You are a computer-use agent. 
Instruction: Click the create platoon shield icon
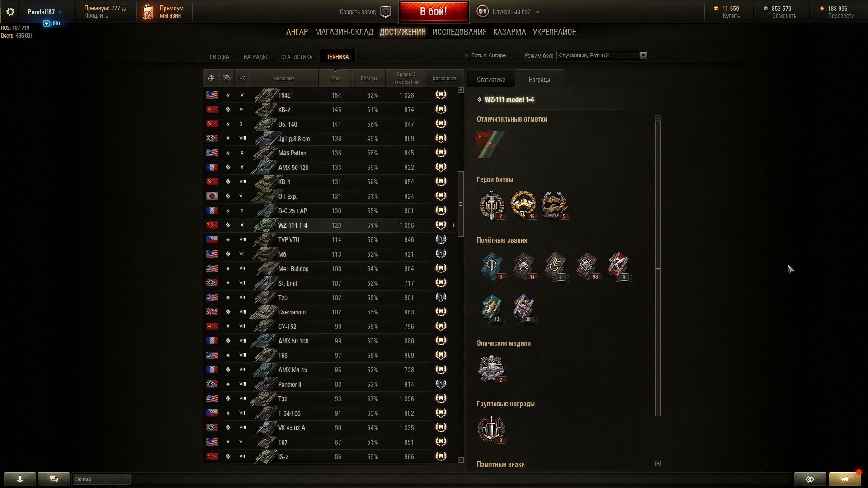point(385,12)
